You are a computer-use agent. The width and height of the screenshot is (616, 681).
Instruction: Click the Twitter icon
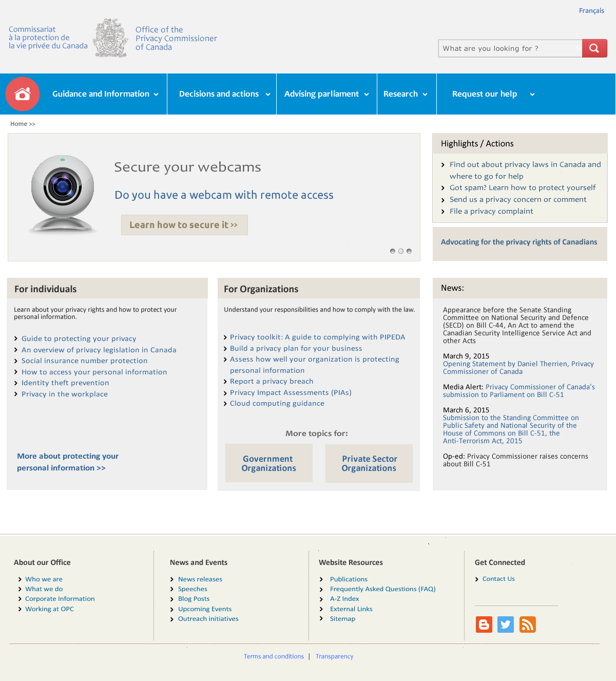[x=505, y=624]
